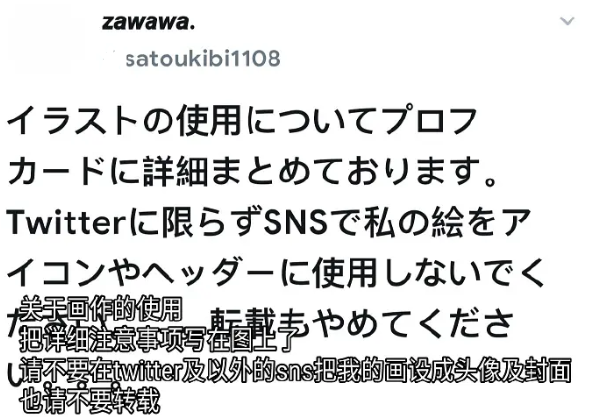Click プロフ at the first line's end
This screenshot has height=417, width=591.
[x=430, y=120]
